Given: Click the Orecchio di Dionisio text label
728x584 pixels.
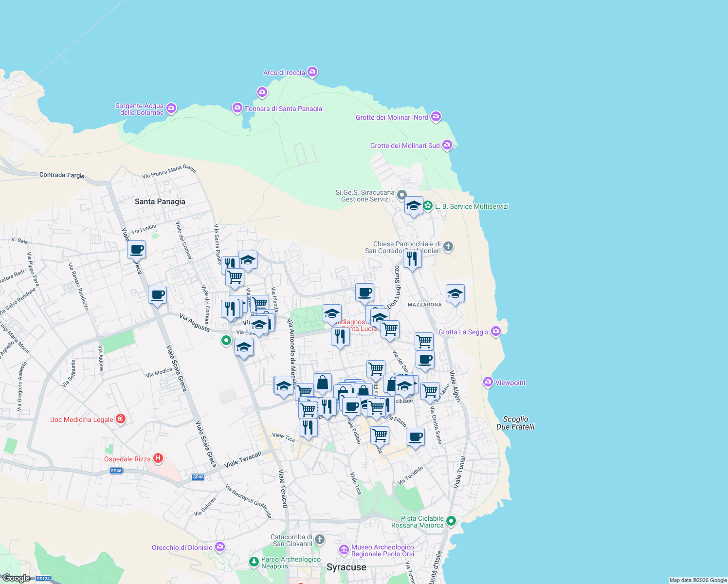Looking at the screenshot, I should [x=182, y=547].
